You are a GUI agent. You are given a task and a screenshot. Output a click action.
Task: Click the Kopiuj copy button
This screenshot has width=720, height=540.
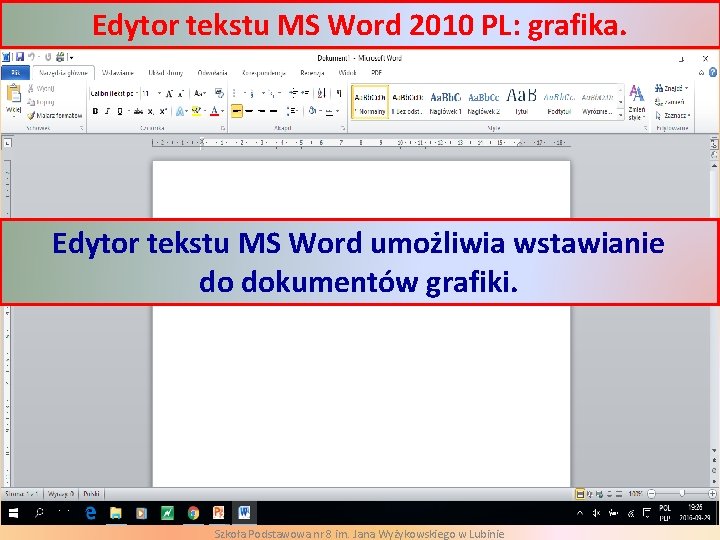click(41, 102)
